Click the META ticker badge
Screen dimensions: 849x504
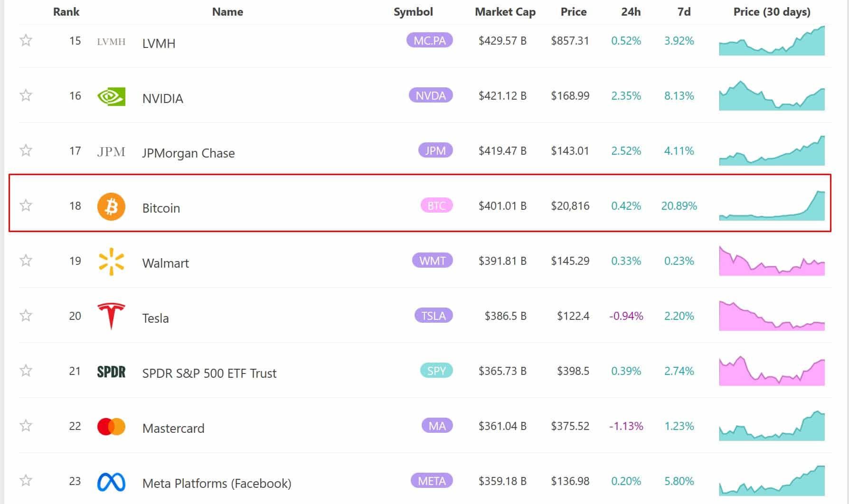(432, 481)
